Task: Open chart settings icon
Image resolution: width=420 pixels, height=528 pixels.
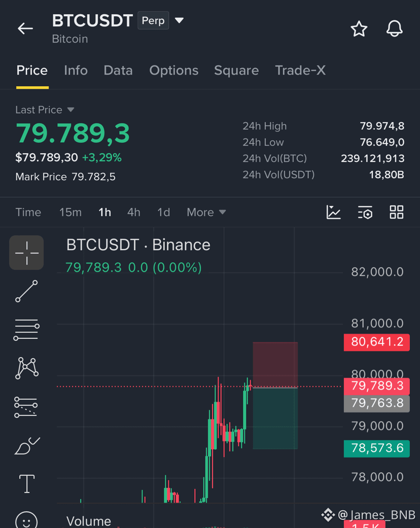Action: [365, 212]
